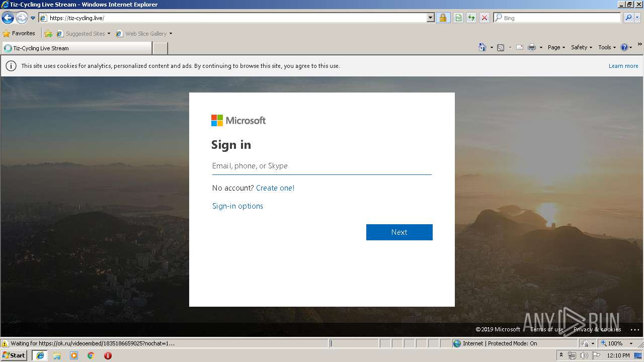Expand the address bar dropdown arrow

[x=431, y=18]
